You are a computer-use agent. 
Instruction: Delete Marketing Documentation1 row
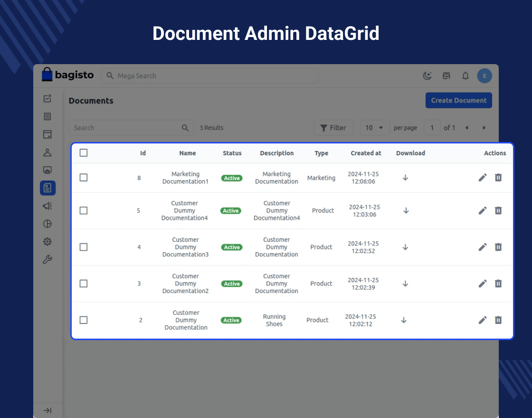coord(498,178)
